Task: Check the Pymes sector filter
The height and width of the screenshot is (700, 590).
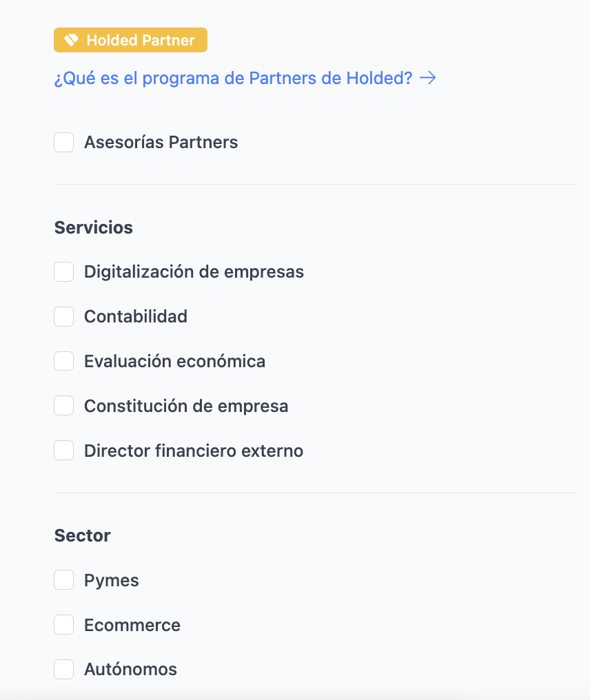Action: coord(63,580)
